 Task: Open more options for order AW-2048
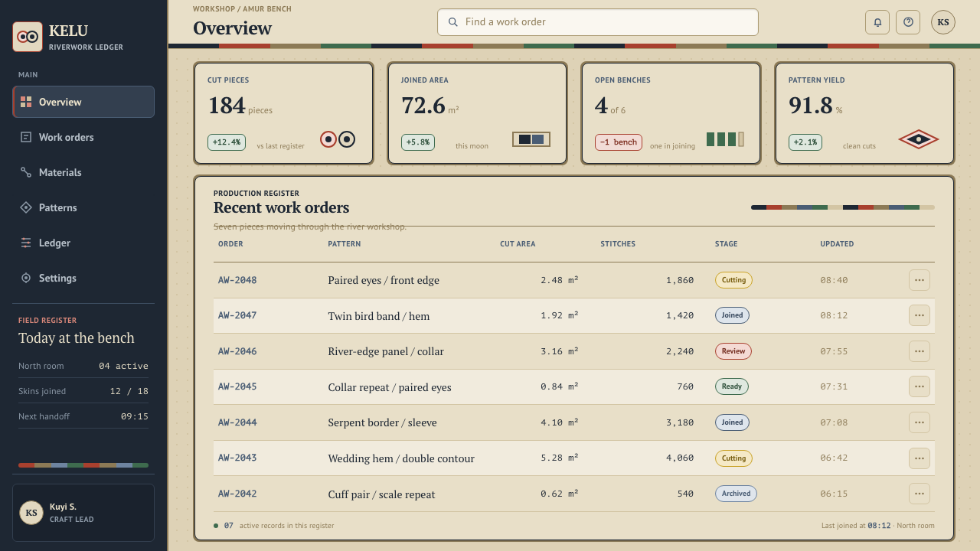coord(920,280)
